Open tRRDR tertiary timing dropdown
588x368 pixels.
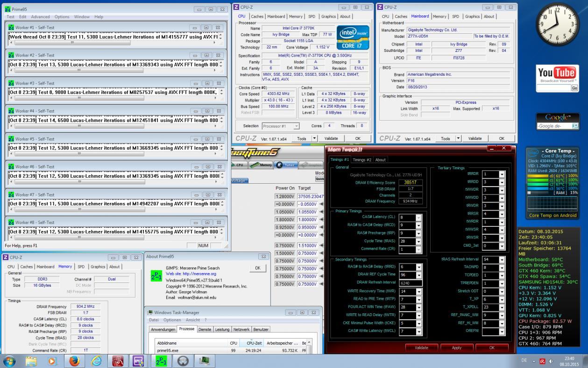tap(502, 174)
